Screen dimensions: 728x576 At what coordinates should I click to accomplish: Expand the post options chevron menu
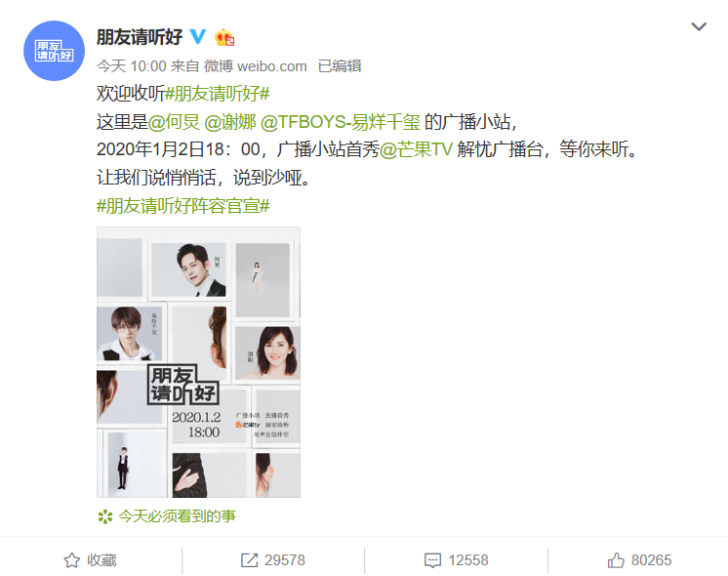pos(699,27)
